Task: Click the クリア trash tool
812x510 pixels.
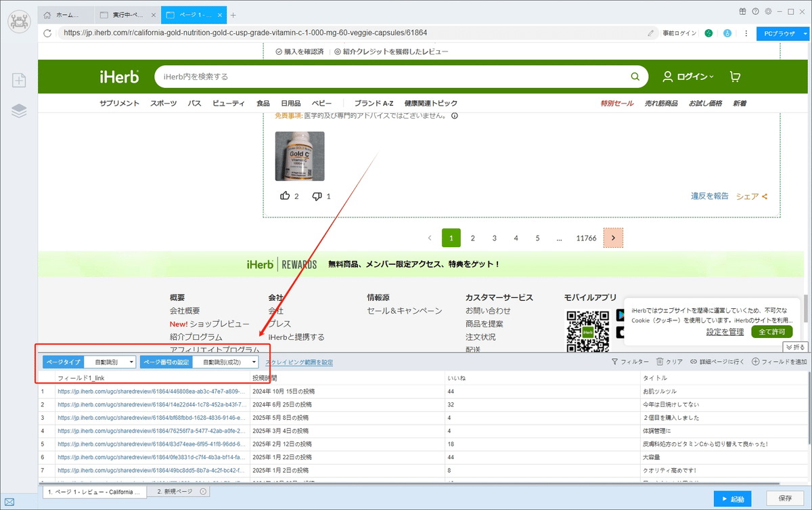Action: (669, 362)
